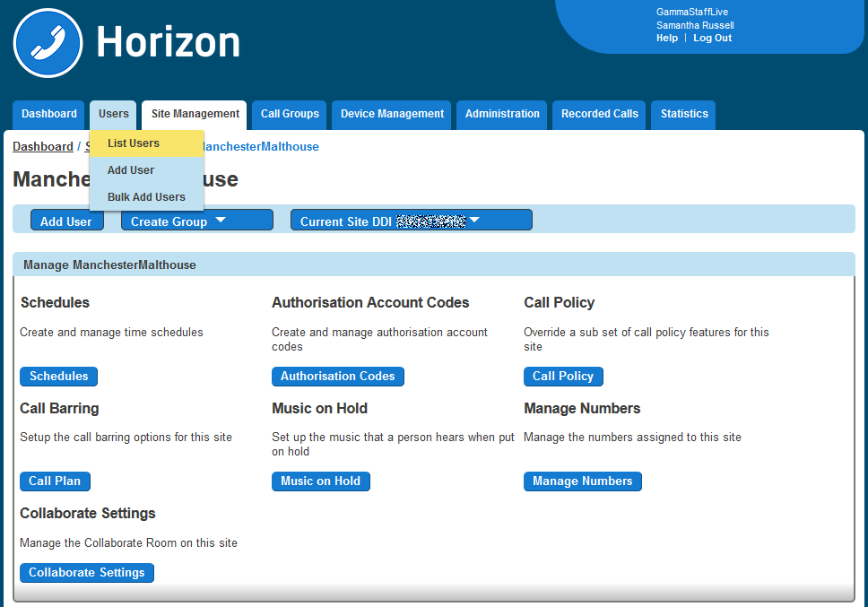The width and height of the screenshot is (868, 607).
Task: Click the Manage ManchesterMalthouse panel header
Action: (434, 264)
